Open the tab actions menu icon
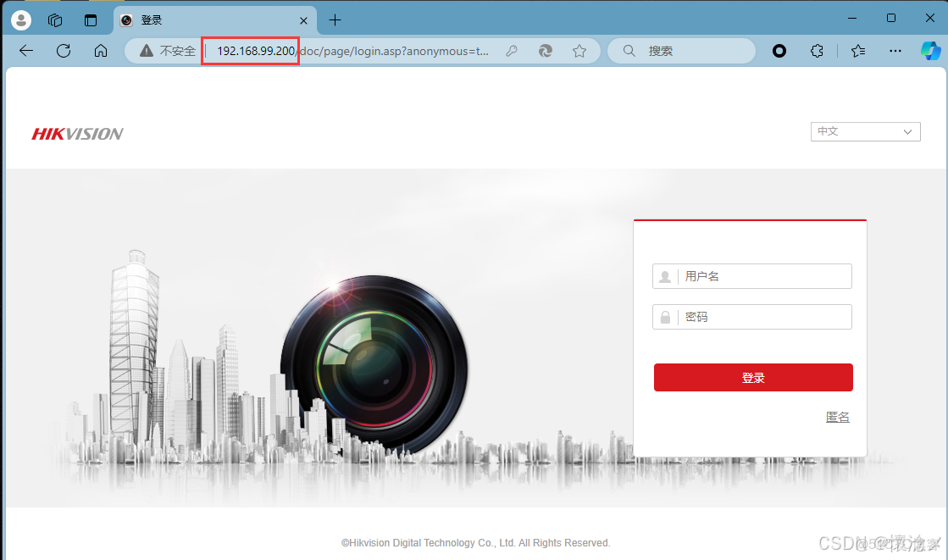This screenshot has width=948, height=560. click(x=91, y=20)
